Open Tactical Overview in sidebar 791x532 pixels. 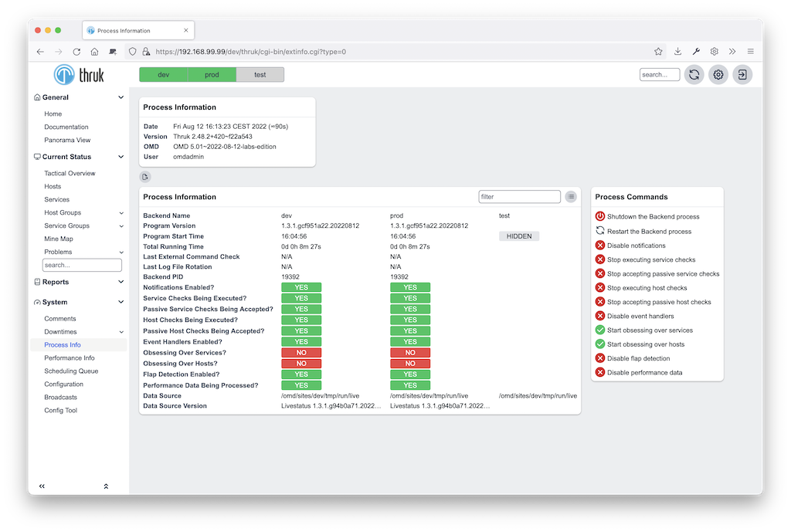[70, 174]
